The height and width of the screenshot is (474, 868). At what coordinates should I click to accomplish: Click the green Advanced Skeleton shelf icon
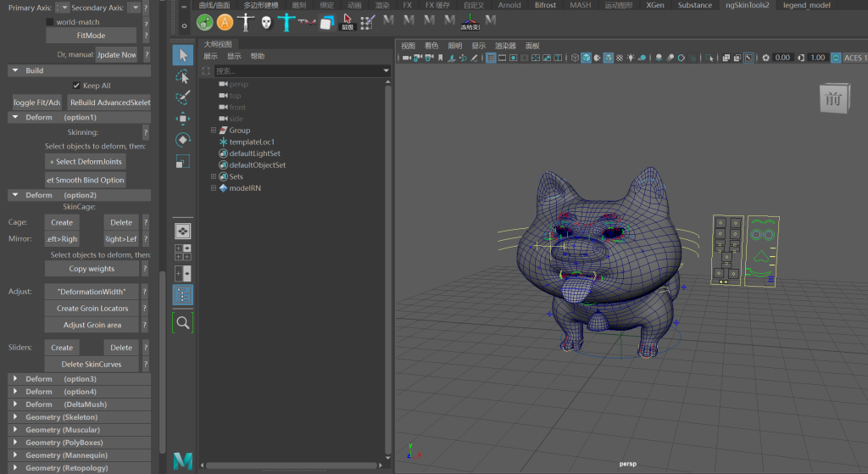pyautogui.click(x=205, y=23)
